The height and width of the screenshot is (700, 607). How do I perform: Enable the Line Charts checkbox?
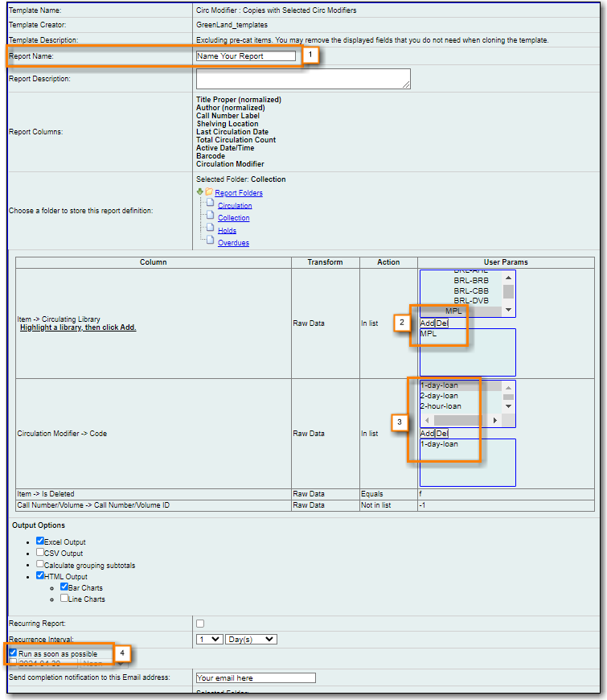(64, 598)
